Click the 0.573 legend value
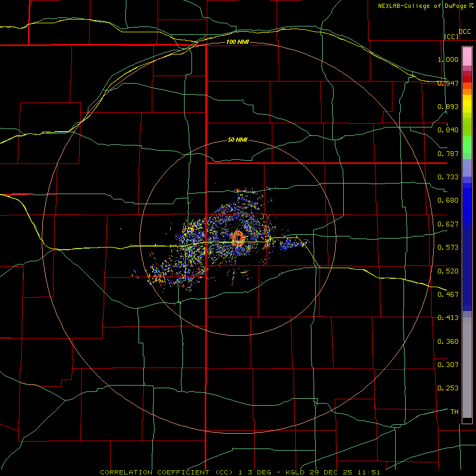 click(448, 248)
